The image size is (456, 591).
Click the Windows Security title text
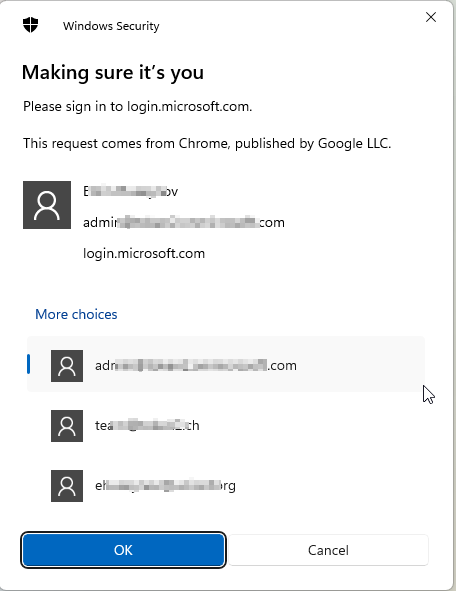tap(111, 26)
